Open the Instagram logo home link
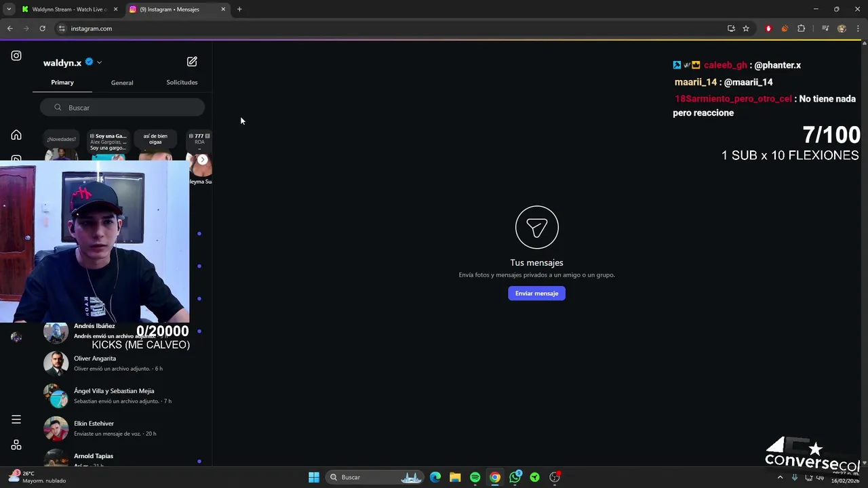 pyautogui.click(x=16, y=56)
